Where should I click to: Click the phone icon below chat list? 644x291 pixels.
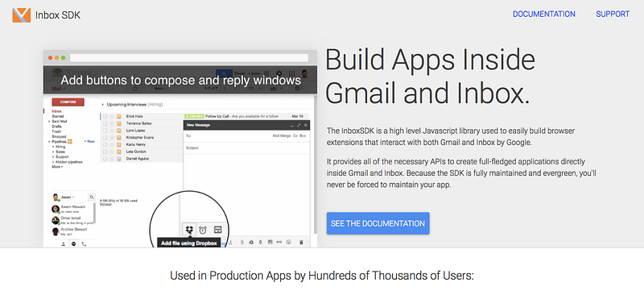click(85, 243)
